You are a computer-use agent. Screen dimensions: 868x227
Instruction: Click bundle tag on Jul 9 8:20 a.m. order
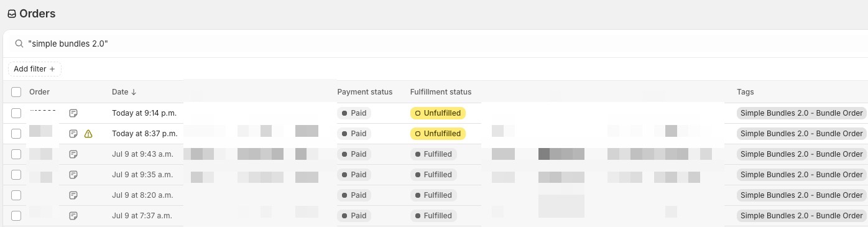click(801, 195)
